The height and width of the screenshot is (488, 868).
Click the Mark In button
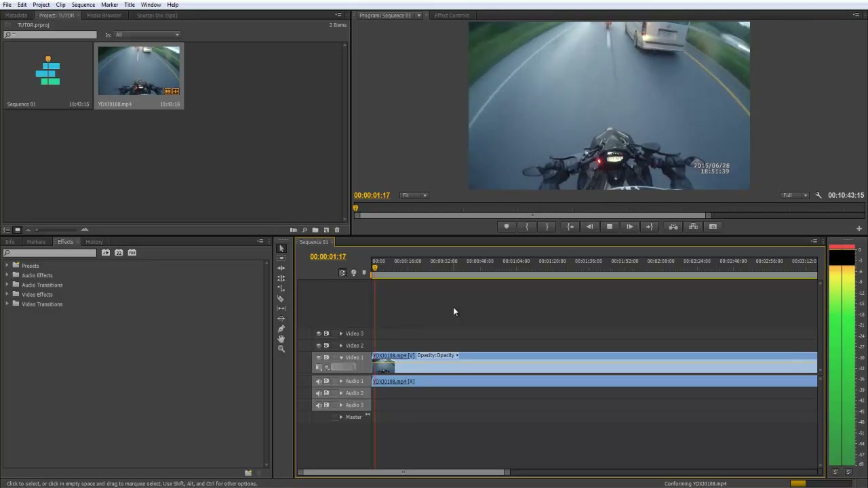point(526,227)
